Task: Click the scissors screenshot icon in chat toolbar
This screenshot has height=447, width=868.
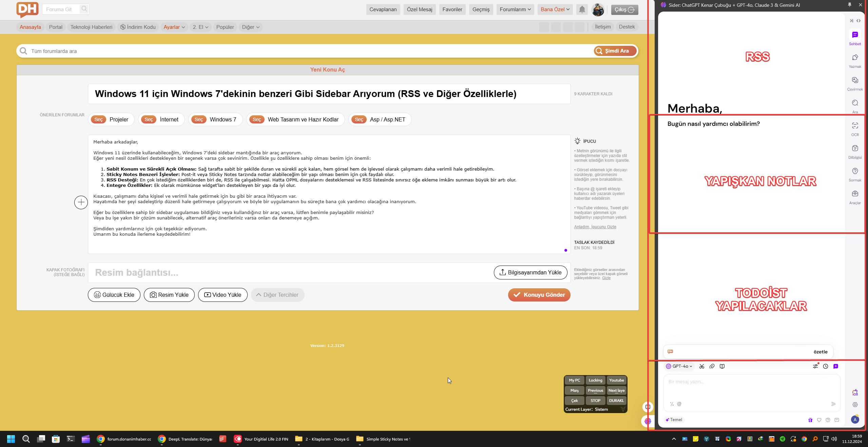Action: click(x=702, y=366)
